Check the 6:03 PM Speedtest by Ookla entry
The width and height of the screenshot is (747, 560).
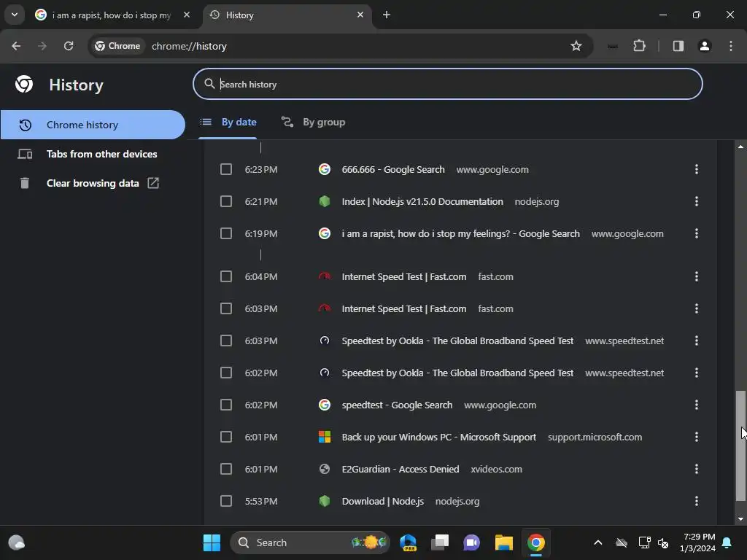click(226, 341)
